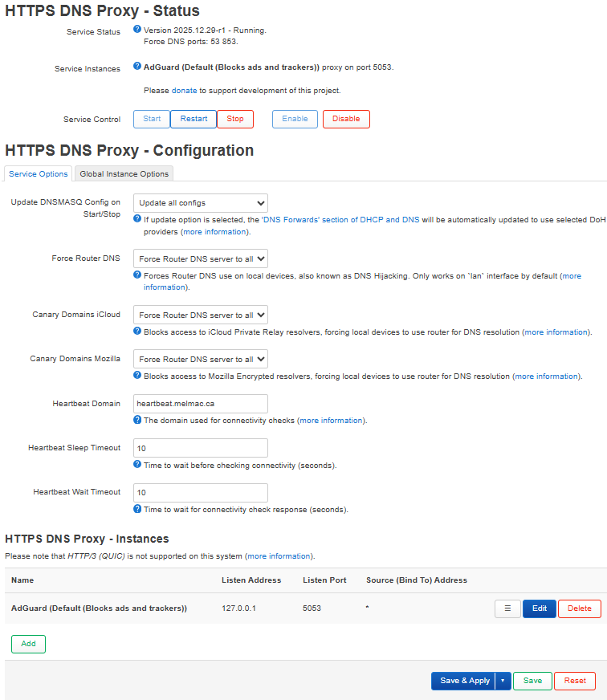607x700 pixels.
Task: Click the Heartbeat Domain input field
Action: click(x=200, y=403)
